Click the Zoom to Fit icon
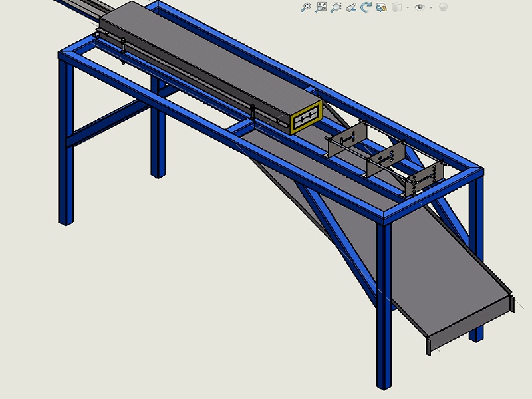The image size is (532, 399). pyautogui.click(x=321, y=7)
